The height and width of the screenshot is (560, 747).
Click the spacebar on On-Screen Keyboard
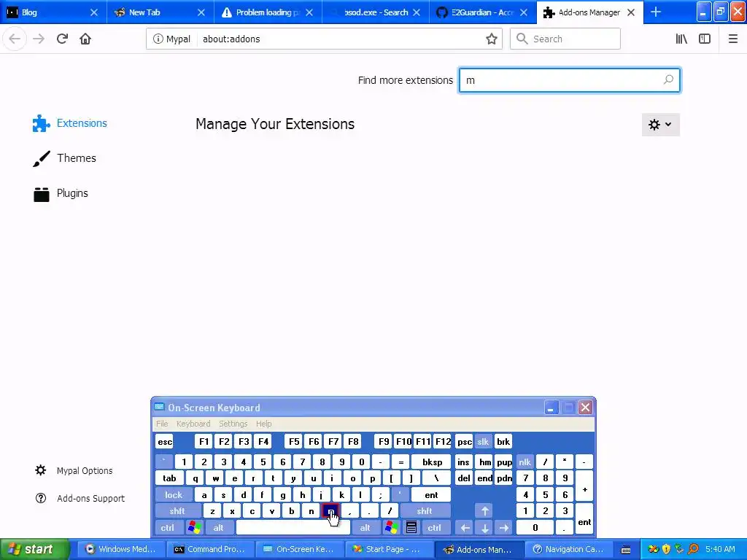tap(293, 528)
